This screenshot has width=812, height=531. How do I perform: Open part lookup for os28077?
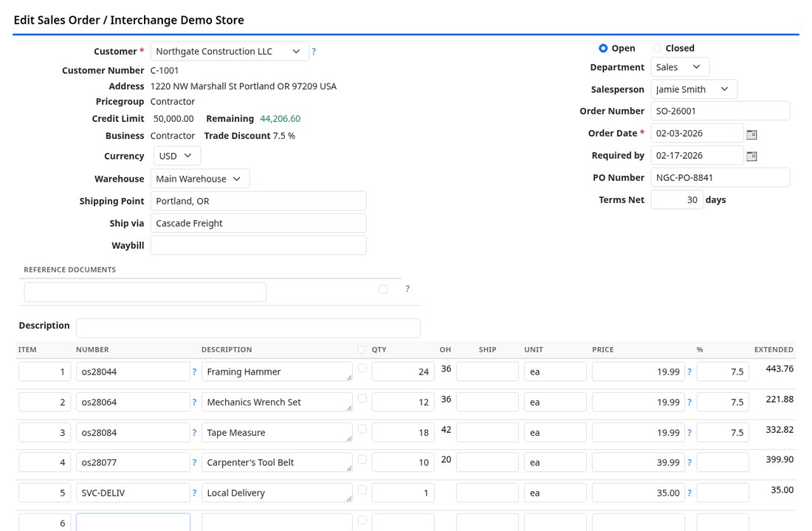[x=194, y=462]
